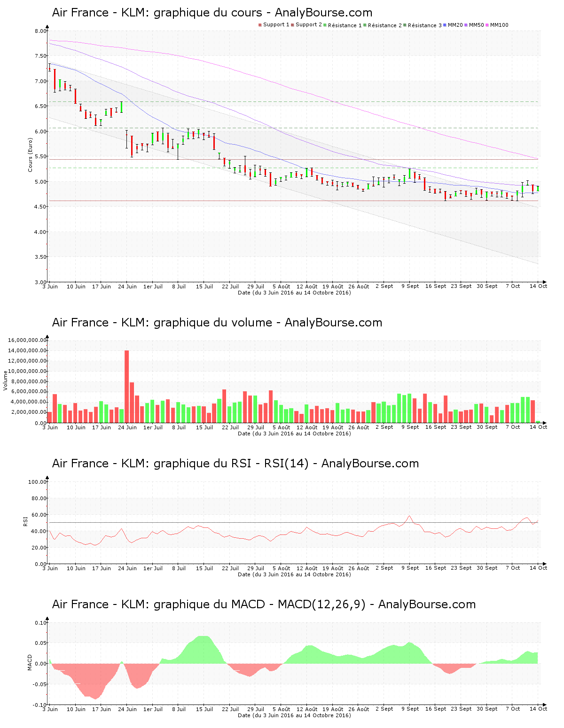Click '9 Sept' date under price chart
This screenshot has width=564, height=728.
410,287
